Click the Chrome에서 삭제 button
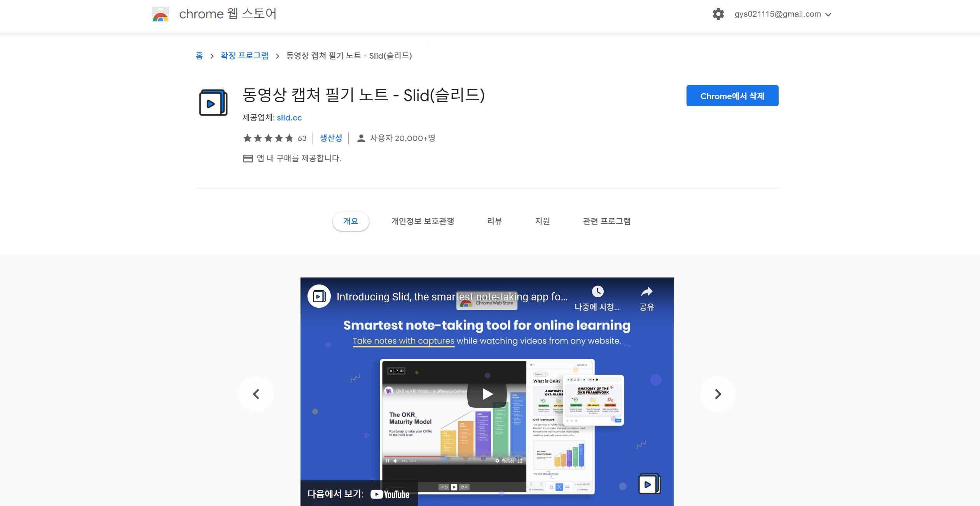The height and width of the screenshot is (506, 980). coord(732,96)
